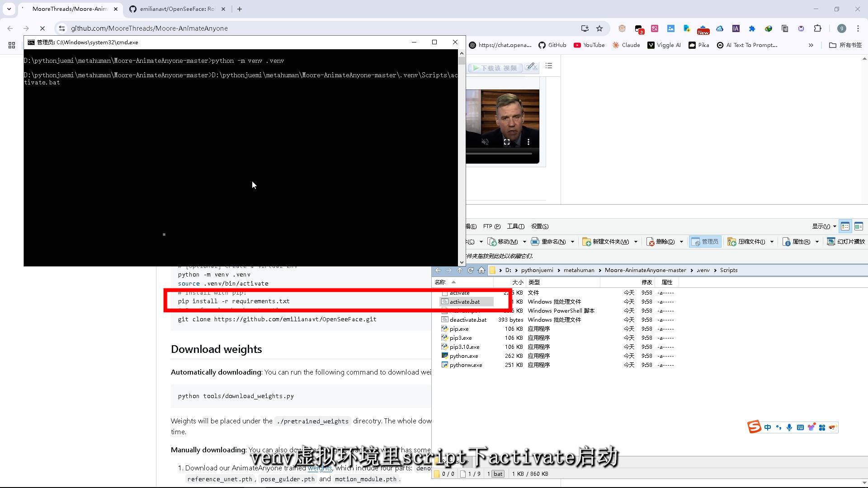Image resolution: width=868 pixels, height=488 pixels.
Task: Open the 工具 tools menu
Action: coord(515,226)
